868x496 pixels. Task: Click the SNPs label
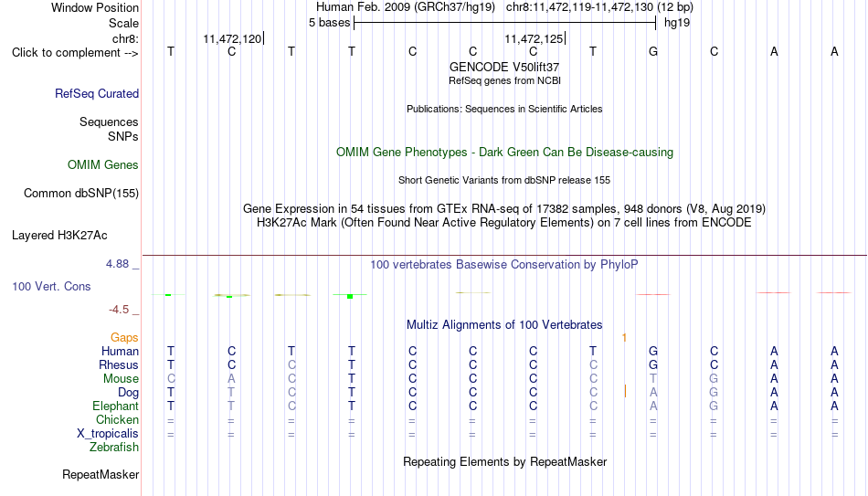point(123,136)
